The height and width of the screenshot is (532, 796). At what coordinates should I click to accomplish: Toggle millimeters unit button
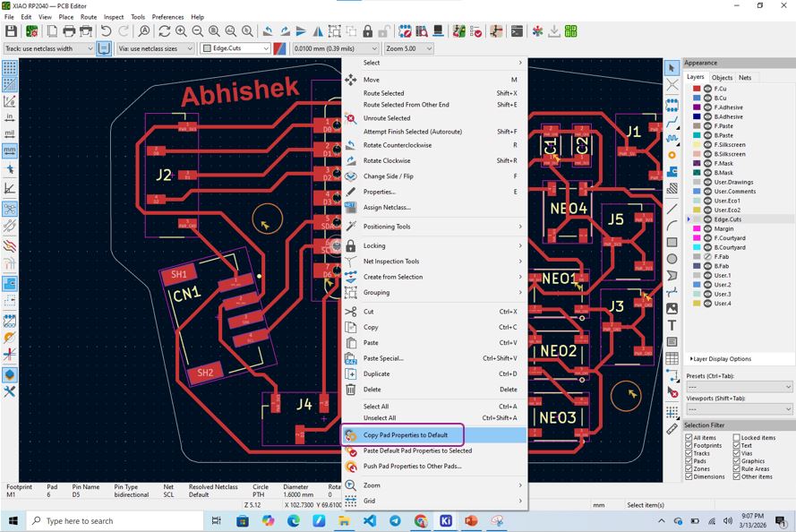[x=10, y=150]
